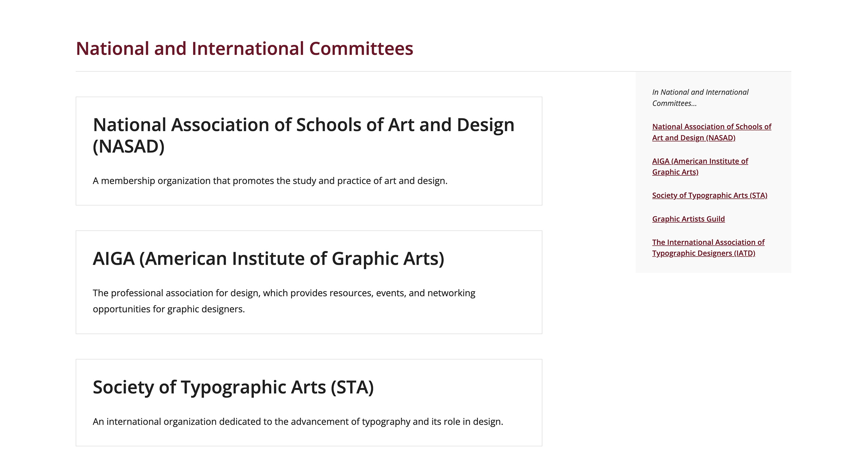
Task: Select the AIGA card heading text
Action: pos(268,259)
